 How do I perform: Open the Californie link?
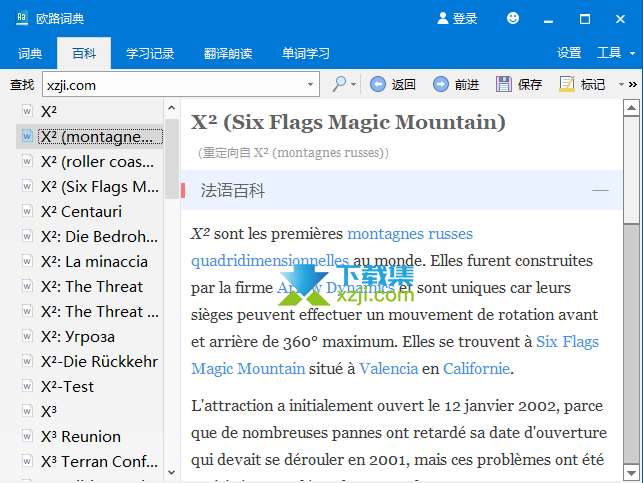(477, 369)
